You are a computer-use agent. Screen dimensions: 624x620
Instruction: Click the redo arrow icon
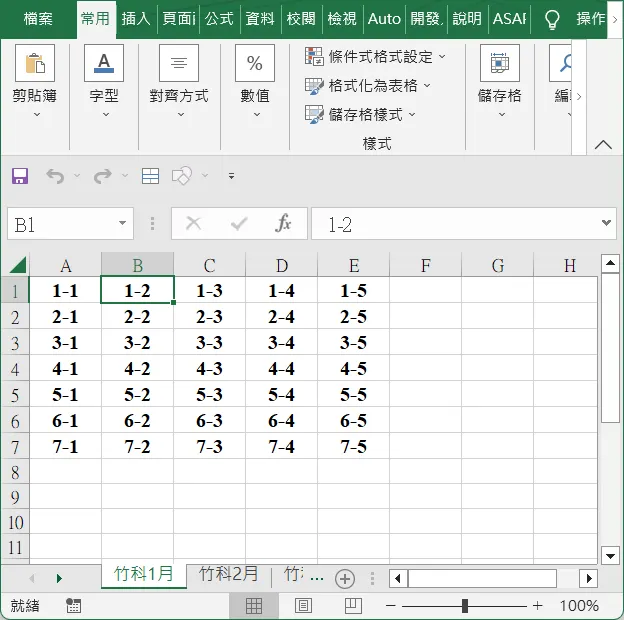coord(103,176)
